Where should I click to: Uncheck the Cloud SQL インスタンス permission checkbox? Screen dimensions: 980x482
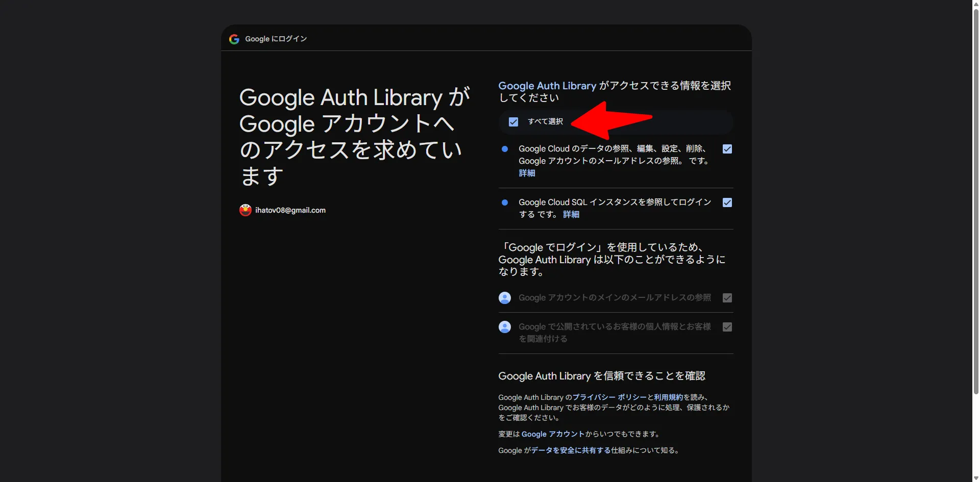(727, 202)
